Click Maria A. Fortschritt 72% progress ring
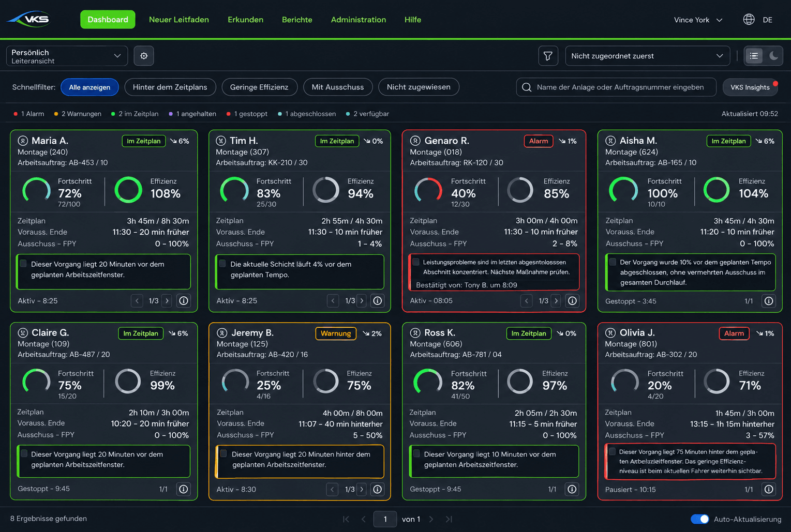This screenshot has height=532, width=791. 36,190
